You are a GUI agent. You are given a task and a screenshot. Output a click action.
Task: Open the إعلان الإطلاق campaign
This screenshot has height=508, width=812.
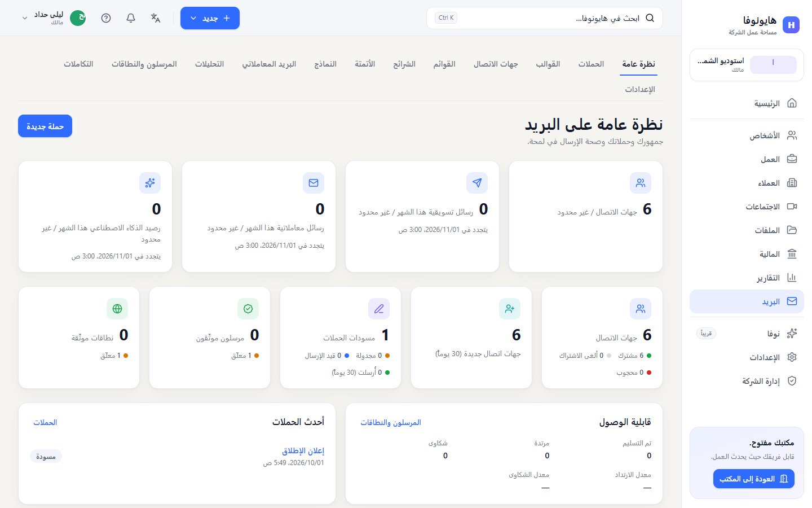click(303, 450)
